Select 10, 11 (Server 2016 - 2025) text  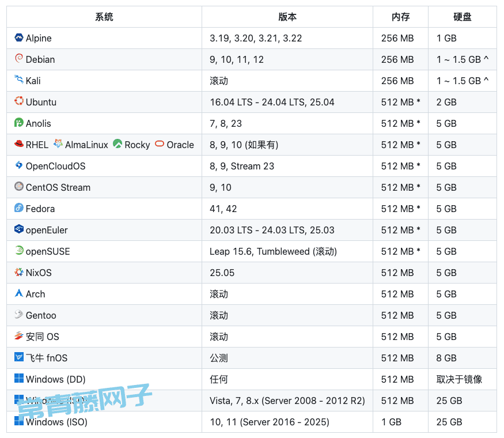click(x=270, y=422)
